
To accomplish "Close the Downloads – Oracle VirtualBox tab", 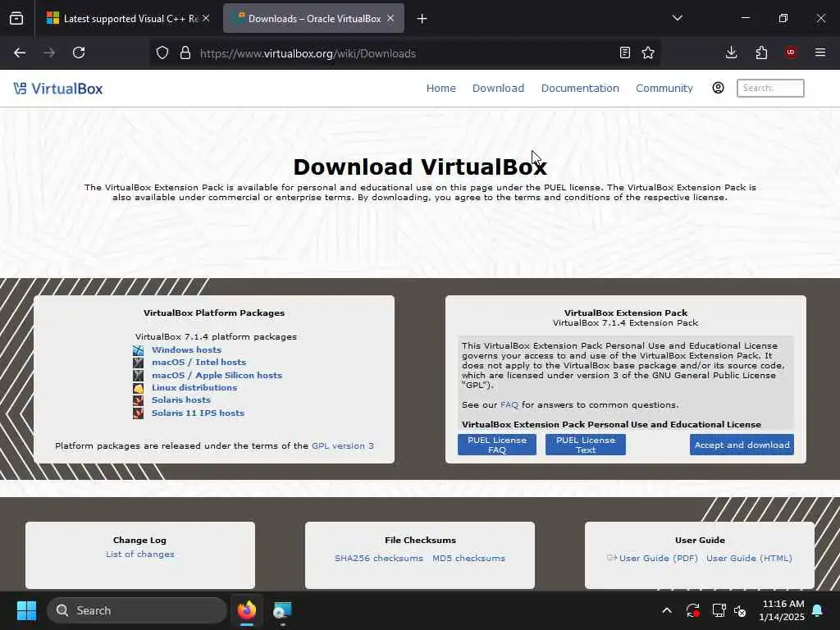I will [390, 18].
